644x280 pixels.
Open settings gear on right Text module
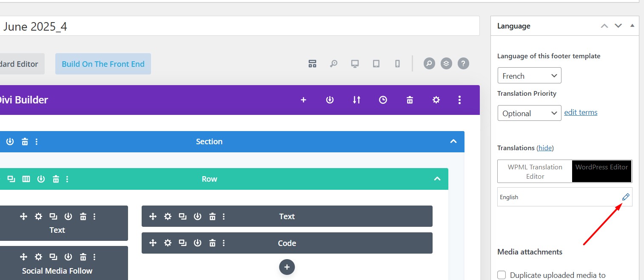pos(168,216)
